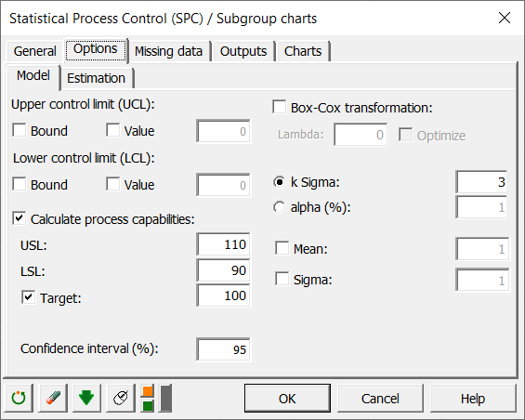Viewport: 525px width, 420px height.
Task: Click the Mean value input field
Action: [482, 249]
